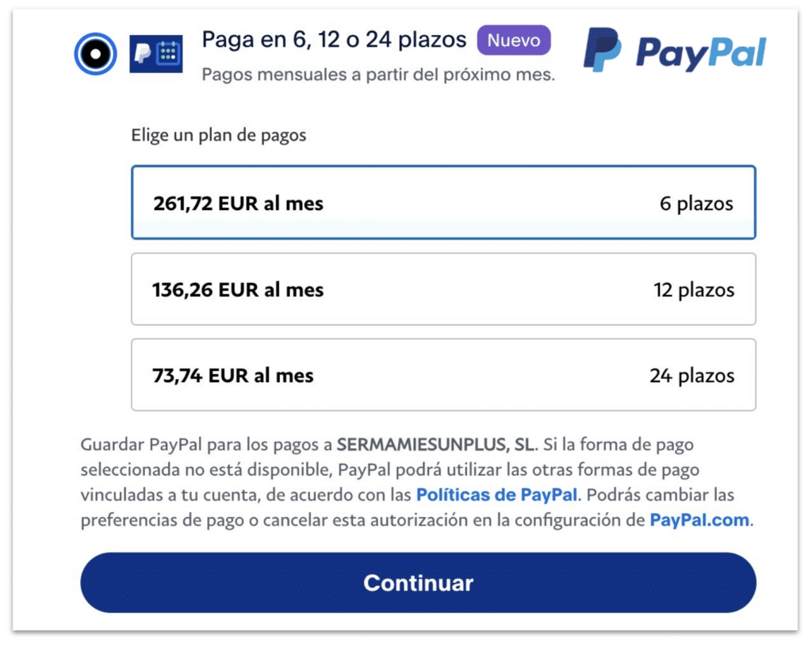
Task: Click the "Paga en 6, 12 o 24 plazos" heading
Action: tap(334, 39)
